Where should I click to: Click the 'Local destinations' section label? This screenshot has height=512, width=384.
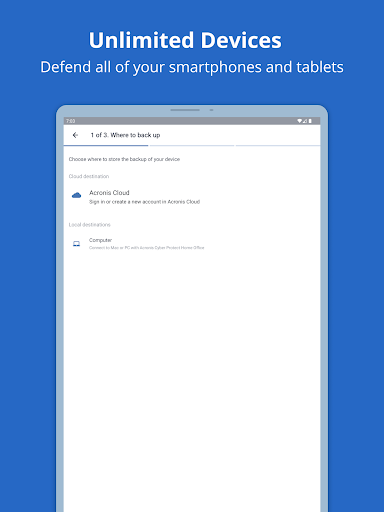point(89,225)
